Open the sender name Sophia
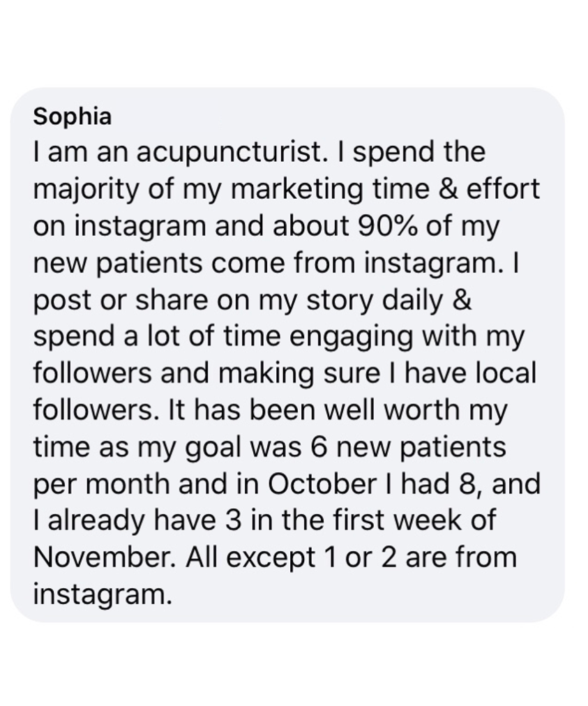 tap(72, 117)
